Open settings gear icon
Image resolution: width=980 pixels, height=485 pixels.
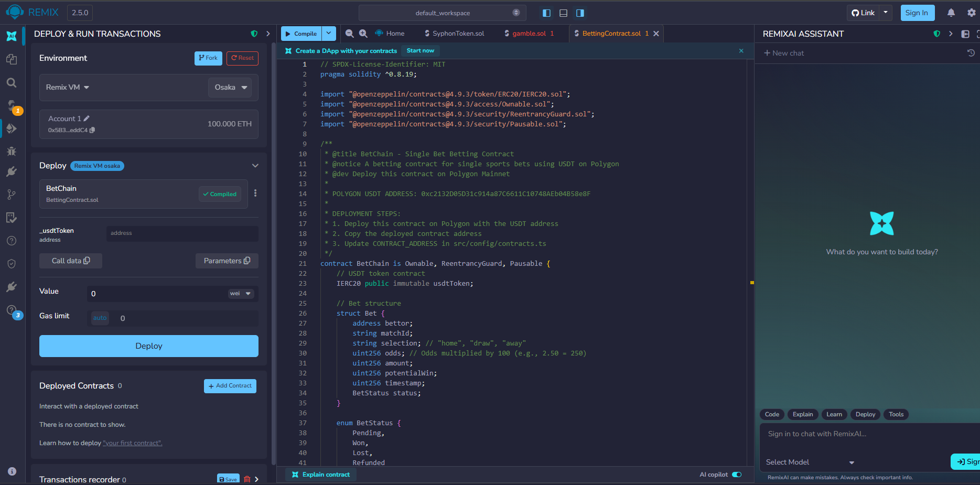(971, 13)
